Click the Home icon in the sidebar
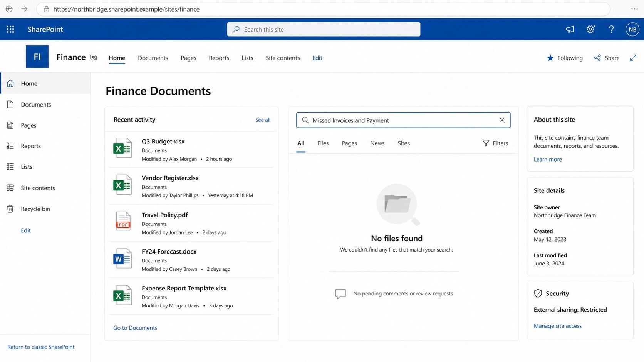This screenshot has height=362, width=644. pos(10,83)
